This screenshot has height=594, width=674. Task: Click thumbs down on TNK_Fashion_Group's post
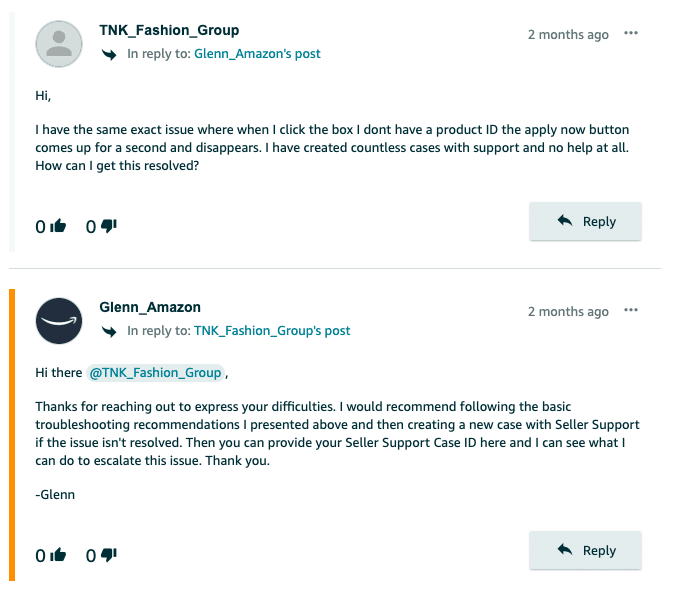pos(109,227)
